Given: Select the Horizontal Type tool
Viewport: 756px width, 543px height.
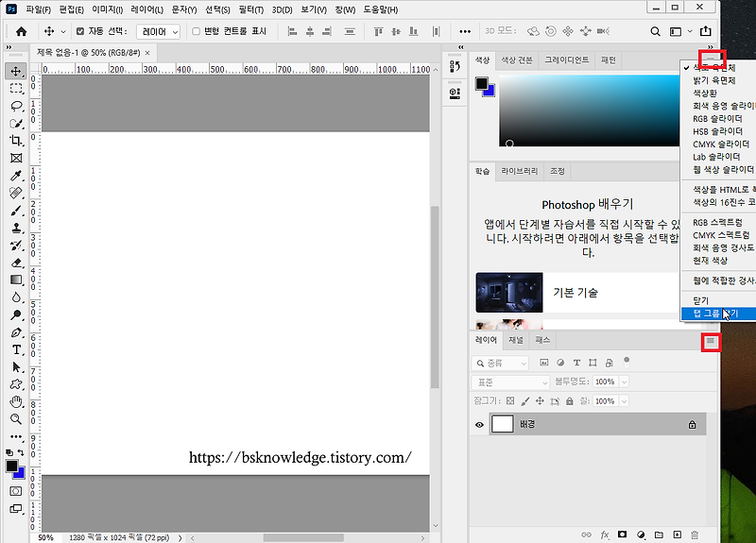Looking at the screenshot, I should pyautogui.click(x=16, y=349).
